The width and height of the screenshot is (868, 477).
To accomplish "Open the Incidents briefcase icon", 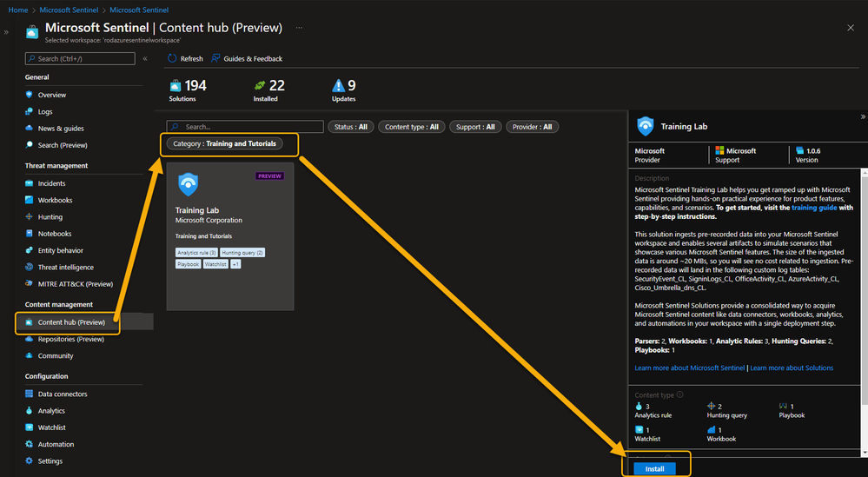I will (30, 183).
